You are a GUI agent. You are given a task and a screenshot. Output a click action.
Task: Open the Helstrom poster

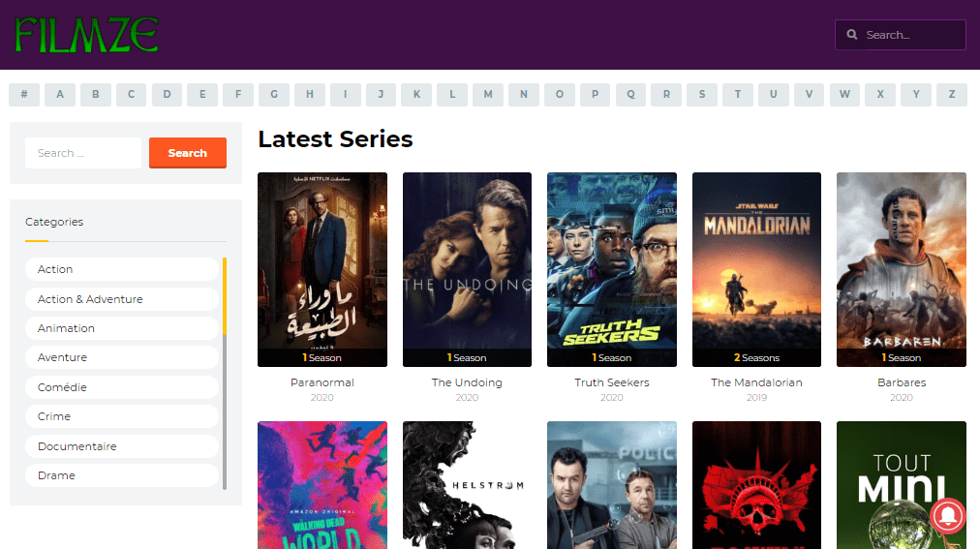[467, 485]
